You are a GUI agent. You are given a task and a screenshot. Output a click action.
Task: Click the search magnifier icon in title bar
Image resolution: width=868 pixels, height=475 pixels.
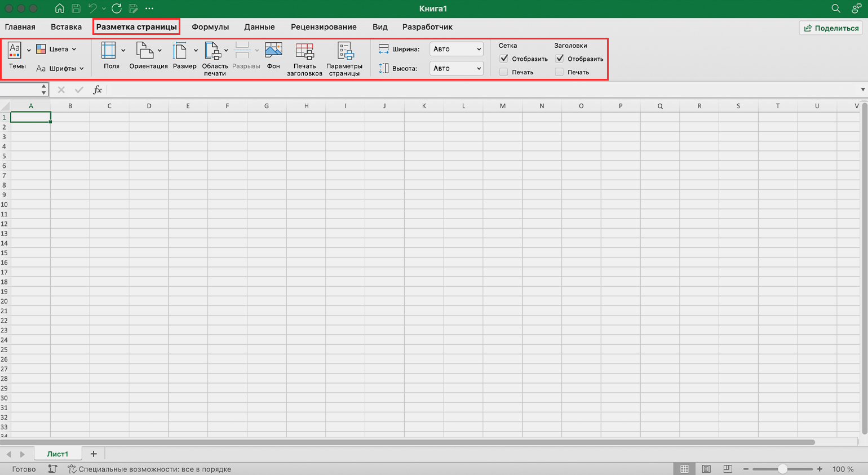(x=836, y=8)
